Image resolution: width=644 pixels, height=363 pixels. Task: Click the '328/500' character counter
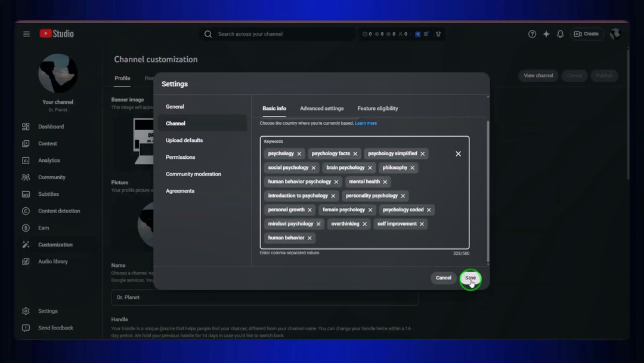pos(461,254)
